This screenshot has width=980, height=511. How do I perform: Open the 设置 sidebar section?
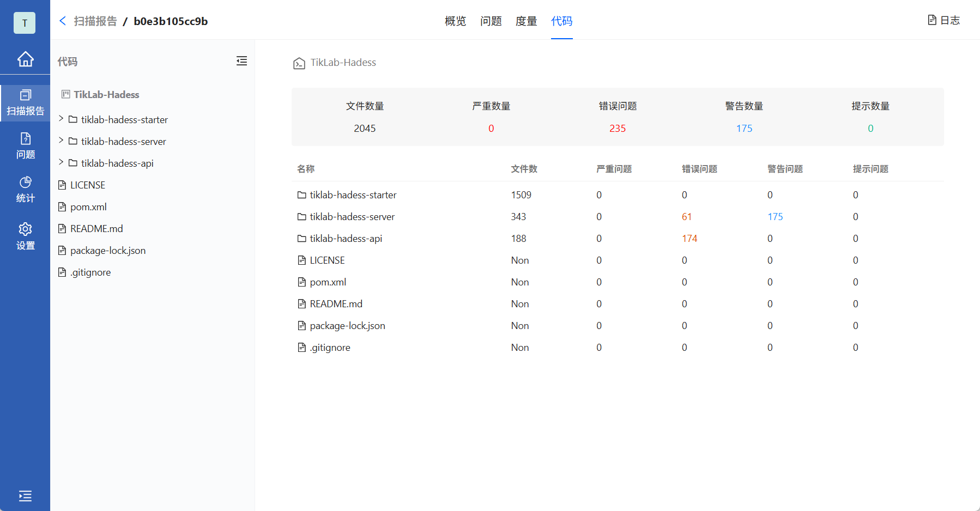[x=25, y=236]
